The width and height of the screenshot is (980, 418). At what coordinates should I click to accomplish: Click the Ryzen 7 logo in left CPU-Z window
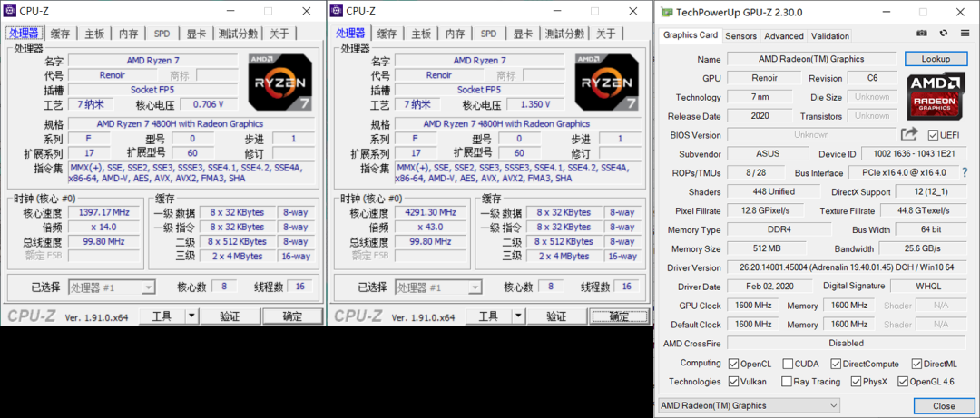point(280,83)
